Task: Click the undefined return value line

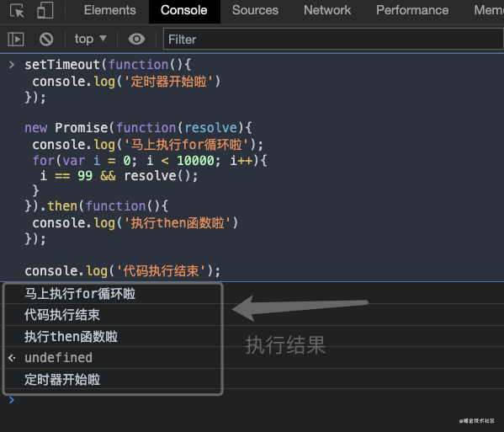Action: tap(59, 358)
